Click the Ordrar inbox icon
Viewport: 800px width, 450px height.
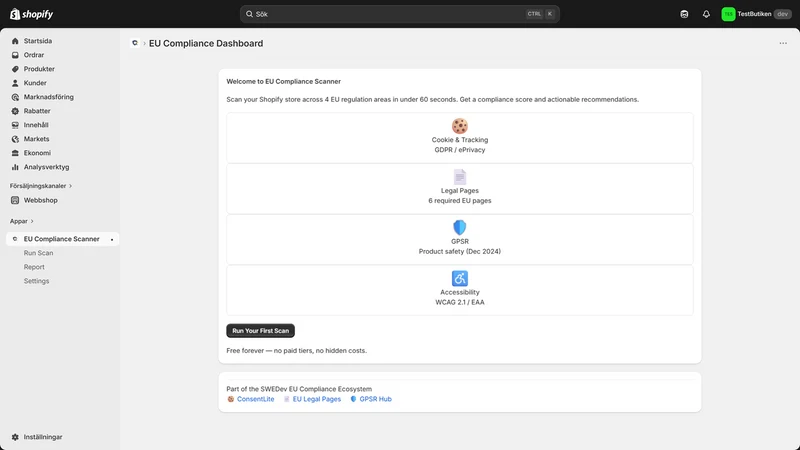tap(15, 55)
